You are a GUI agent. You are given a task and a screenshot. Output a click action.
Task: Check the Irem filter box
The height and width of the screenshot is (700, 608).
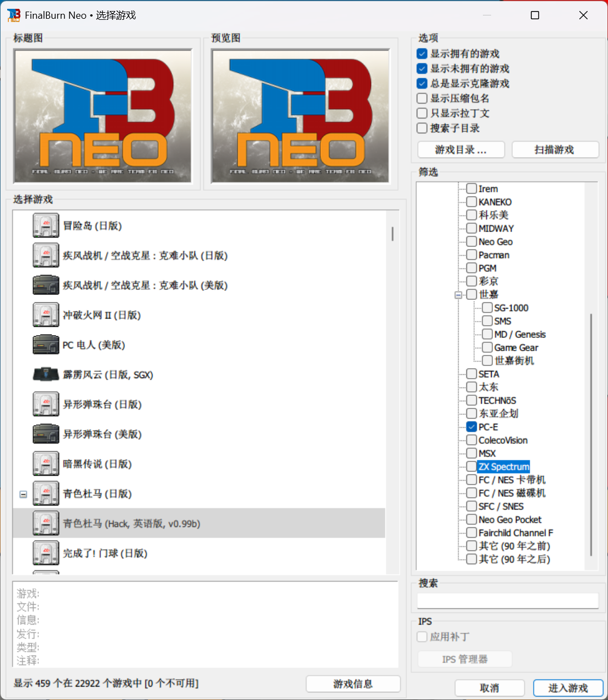(x=471, y=189)
